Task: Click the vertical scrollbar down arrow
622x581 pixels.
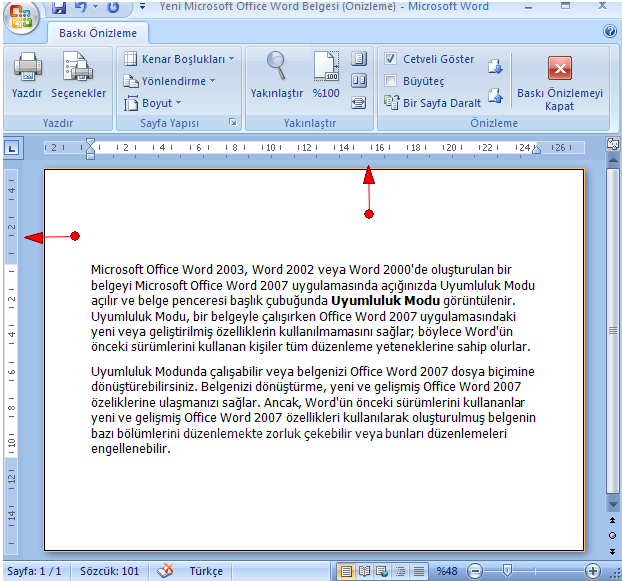Action: point(613,504)
